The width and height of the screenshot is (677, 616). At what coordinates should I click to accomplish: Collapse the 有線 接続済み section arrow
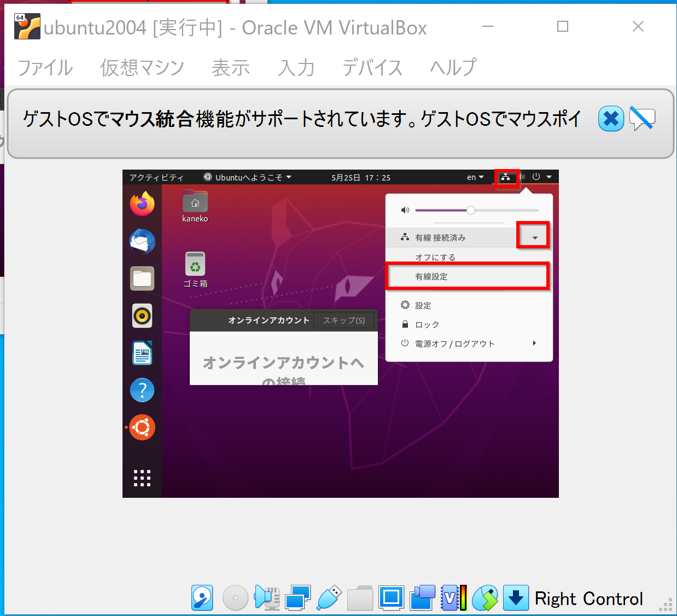(535, 237)
